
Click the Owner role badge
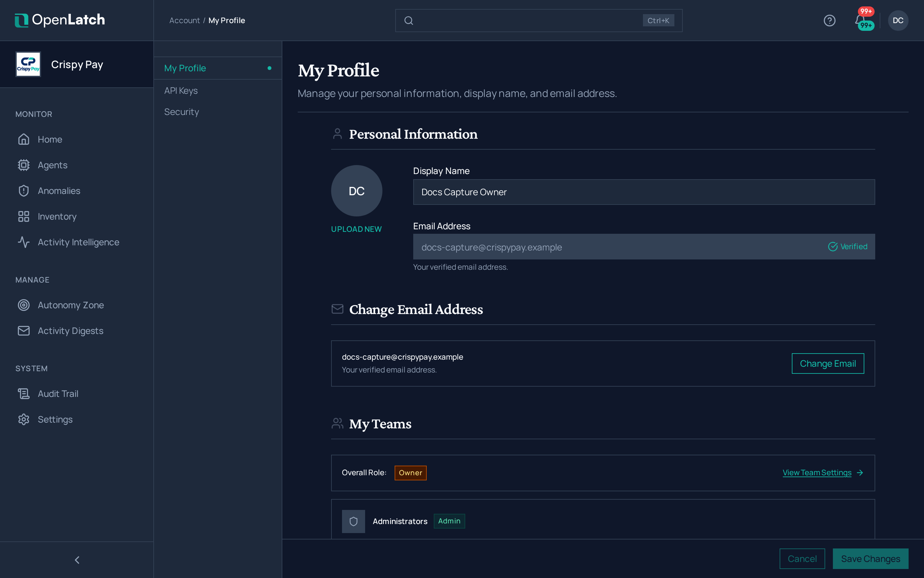tap(410, 472)
